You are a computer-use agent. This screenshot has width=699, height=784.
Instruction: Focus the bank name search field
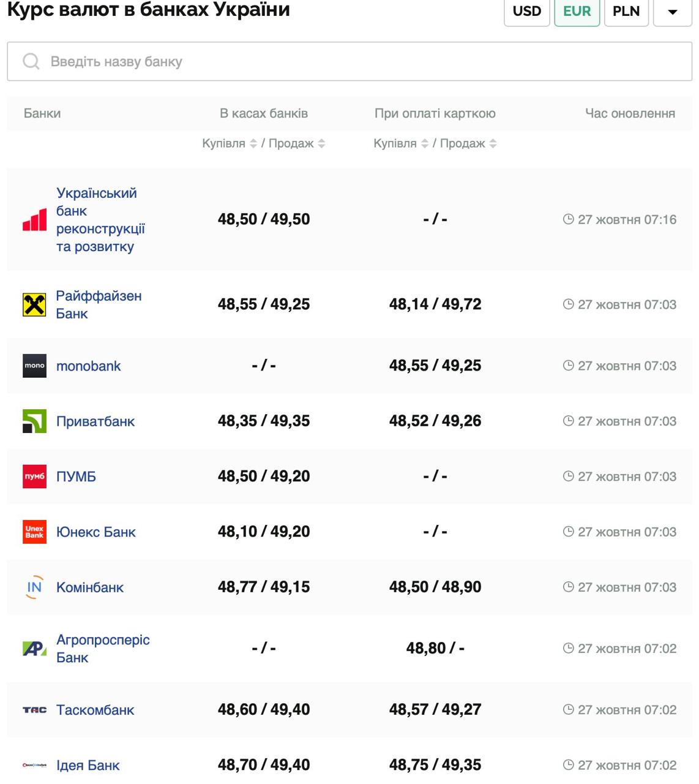(367, 61)
